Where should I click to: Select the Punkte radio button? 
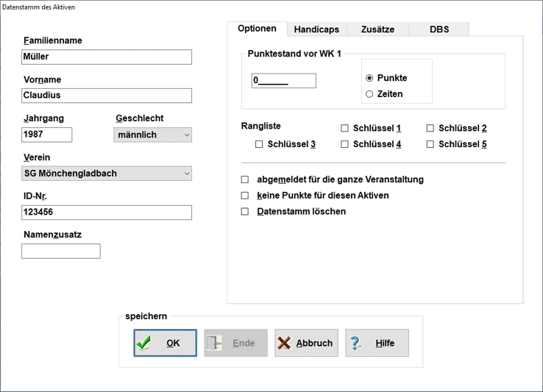[369, 78]
